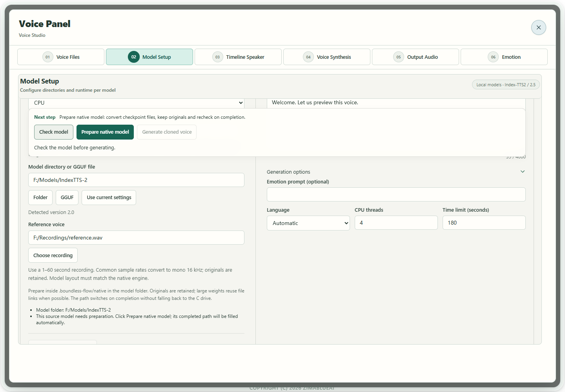
Task: Open the Output Audio tab
Action: coord(416,57)
